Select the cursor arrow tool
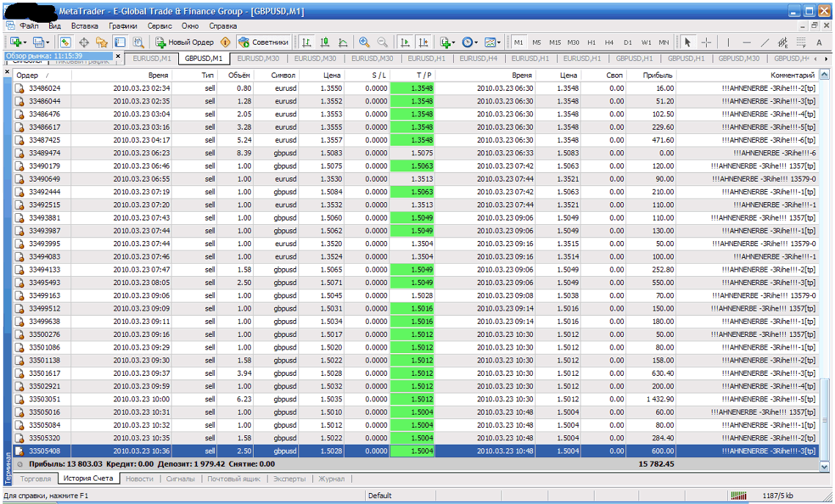 click(x=688, y=42)
